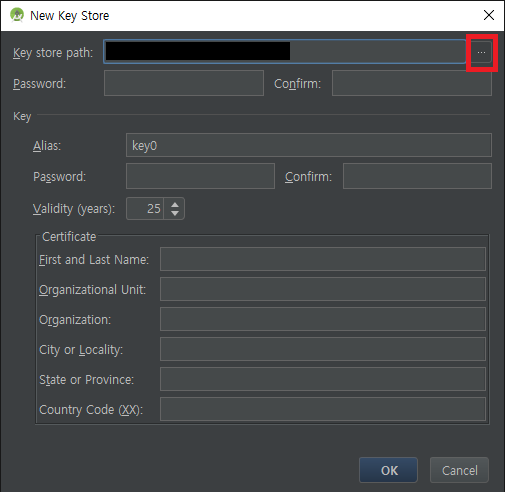The height and width of the screenshot is (492, 505).
Task: Focus the City or Locality field
Action: (323, 349)
